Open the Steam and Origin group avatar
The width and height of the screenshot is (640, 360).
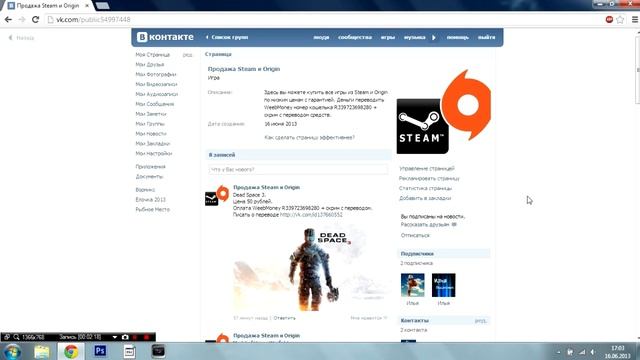click(x=444, y=112)
